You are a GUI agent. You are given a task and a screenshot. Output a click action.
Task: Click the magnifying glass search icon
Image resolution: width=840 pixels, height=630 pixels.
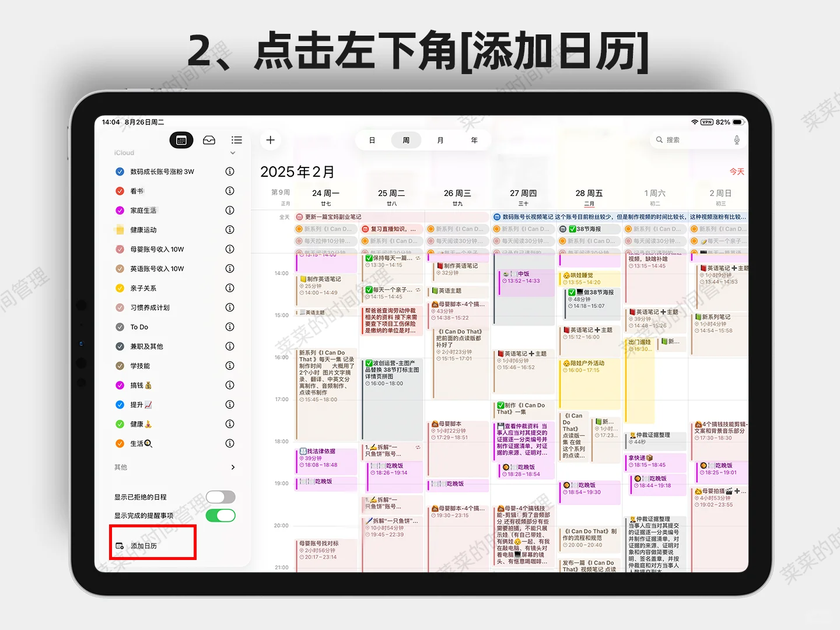click(x=659, y=140)
